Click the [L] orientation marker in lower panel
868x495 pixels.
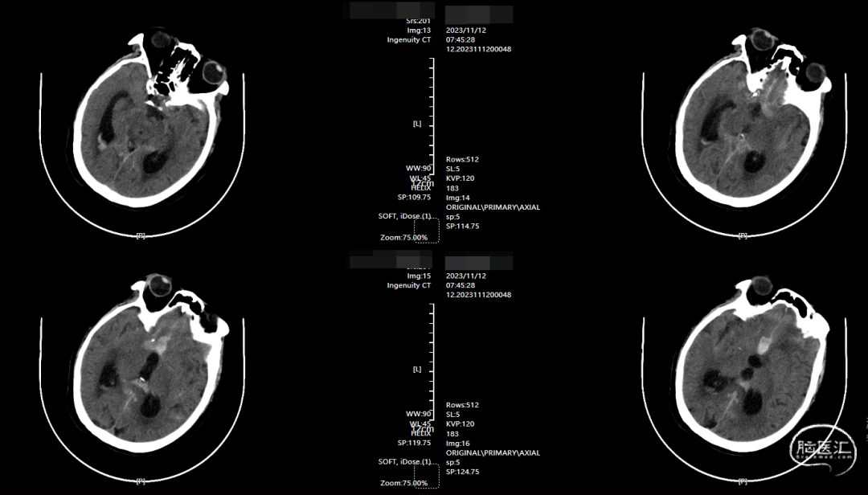(x=417, y=370)
